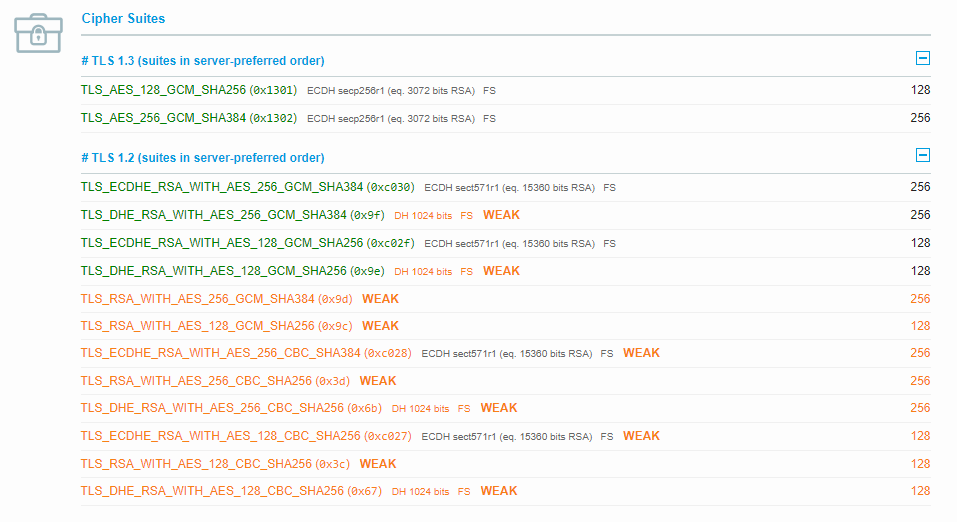The image size is (957, 522).
Task: Click TLS_ECDHE_RSA_WITH_AES_128_GCM_SHA256 suite name
Action: point(222,243)
